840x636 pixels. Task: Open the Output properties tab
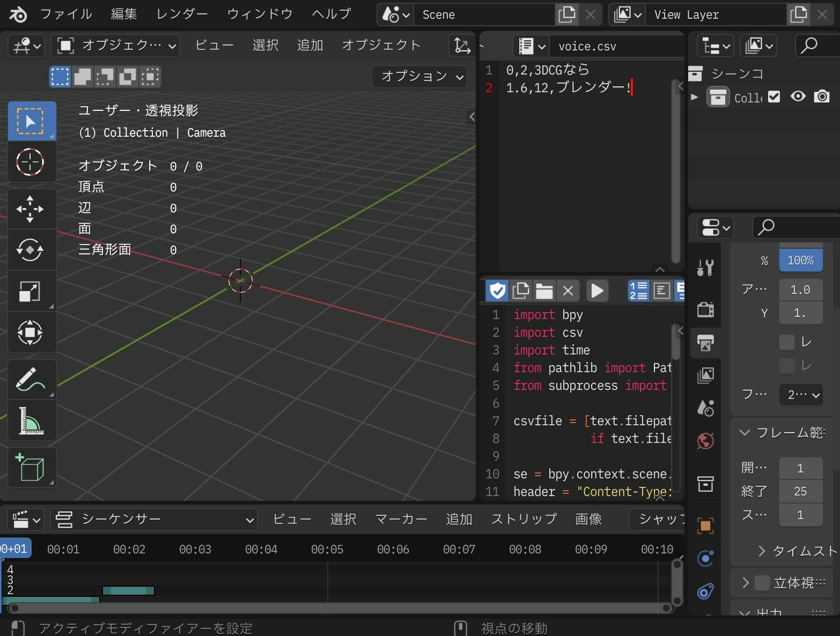pos(705,343)
